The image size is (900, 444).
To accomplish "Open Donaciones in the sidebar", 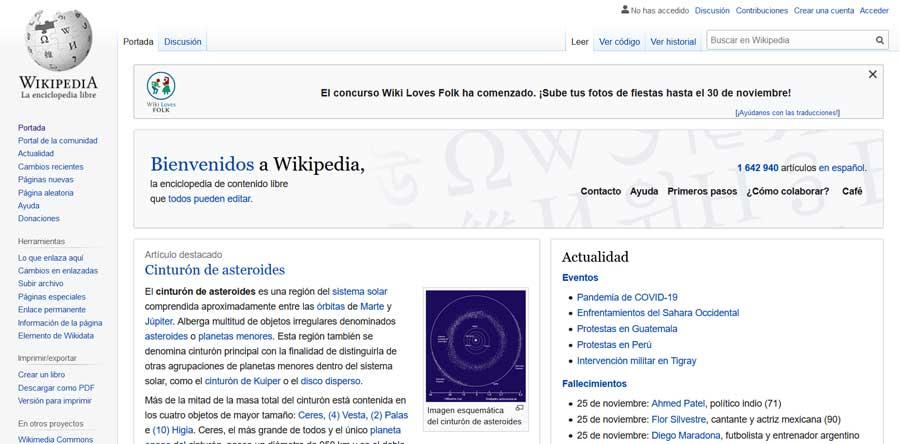I will click(38, 219).
